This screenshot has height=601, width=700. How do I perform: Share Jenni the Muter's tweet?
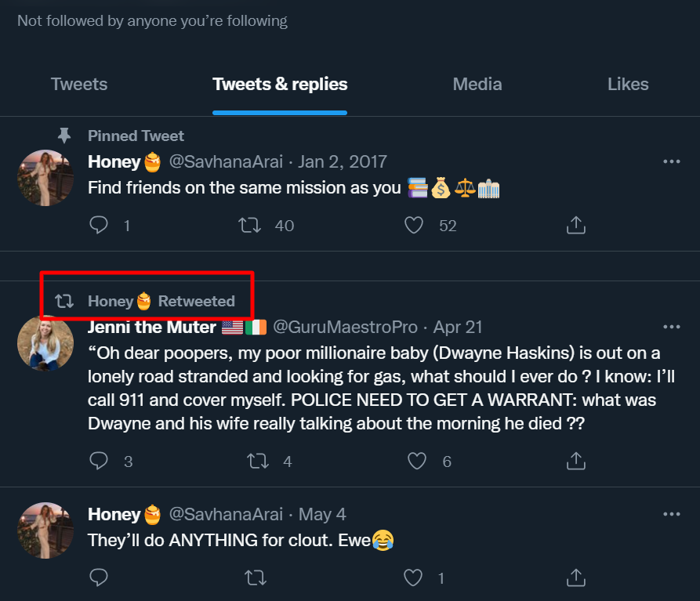click(x=576, y=461)
